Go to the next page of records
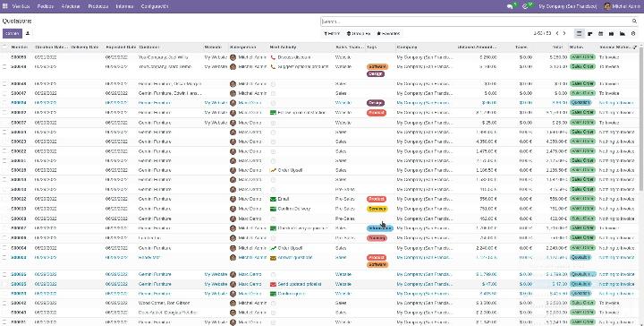Screen dimensions: 644x326 click(564, 33)
